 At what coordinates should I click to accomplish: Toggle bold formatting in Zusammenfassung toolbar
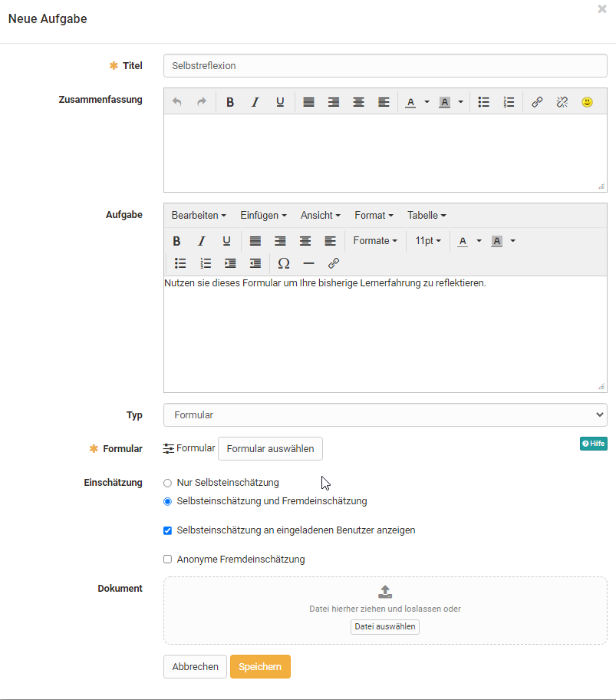[x=230, y=101]
